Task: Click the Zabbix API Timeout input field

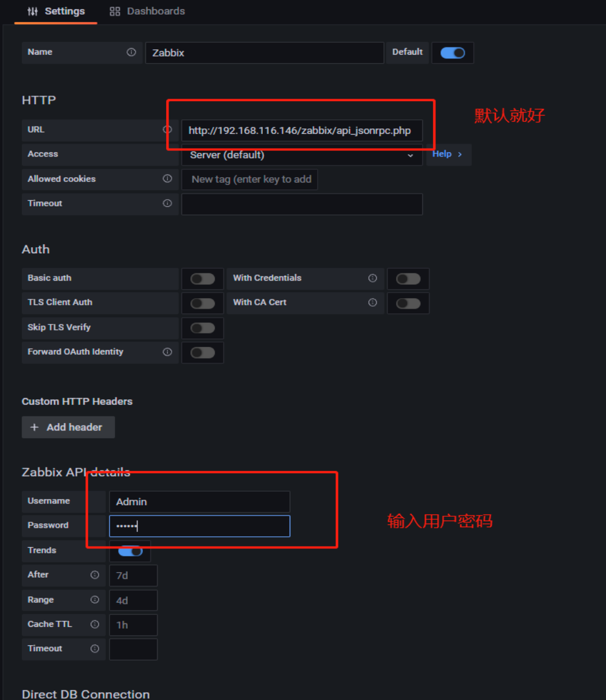Action: (x=133, y=649)
